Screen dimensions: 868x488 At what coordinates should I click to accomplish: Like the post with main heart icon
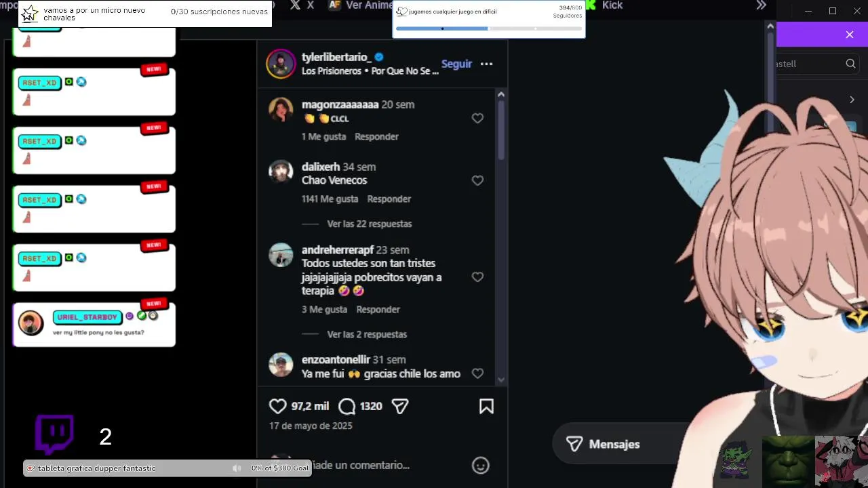(x=277, y=407)
